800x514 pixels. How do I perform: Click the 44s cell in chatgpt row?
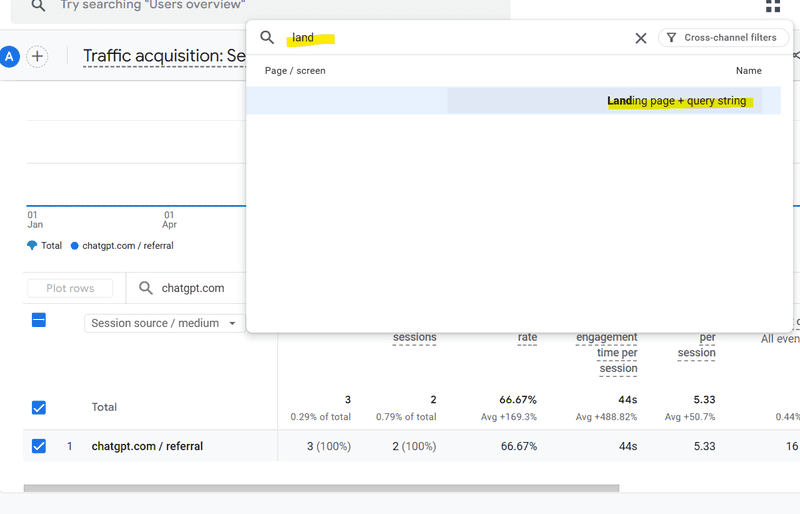(x=628, y=446)
